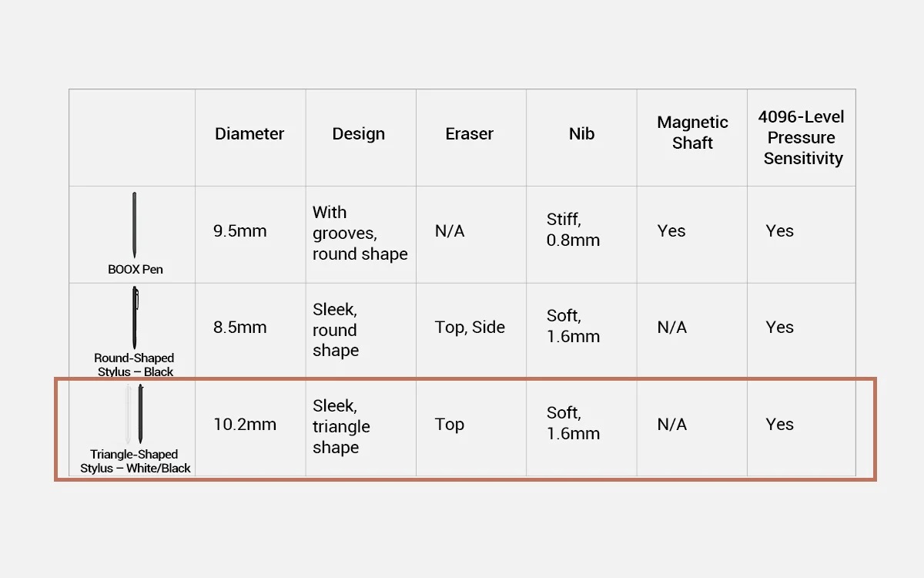Click the BOOX Pen label
924x578 pixels.
point(136,270)
